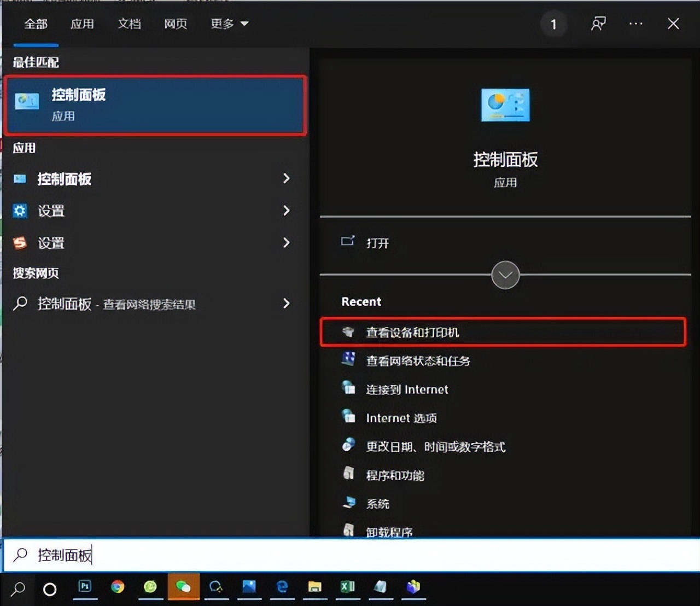This screenshot has height=606, width=700.
Task: Expand the 控制面板 app result chevron
Action: 287,179
